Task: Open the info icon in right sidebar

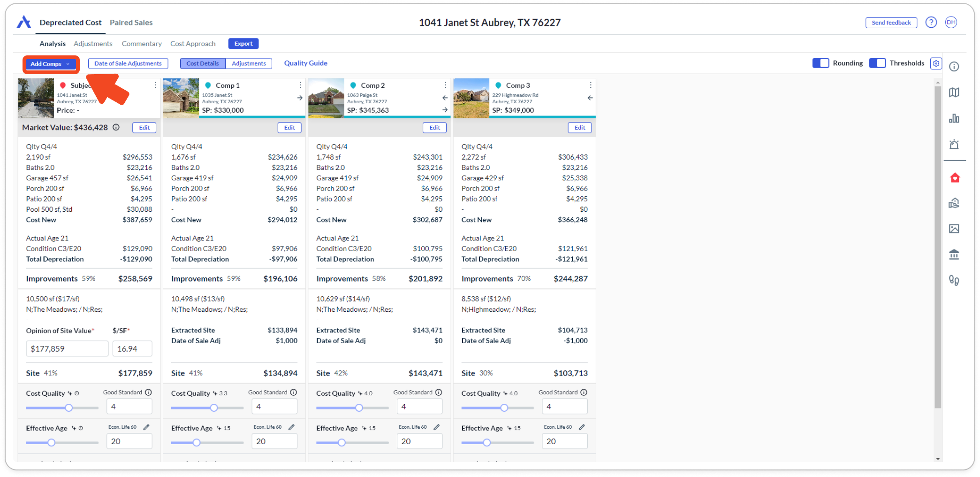Action: [x=954, y=67]
